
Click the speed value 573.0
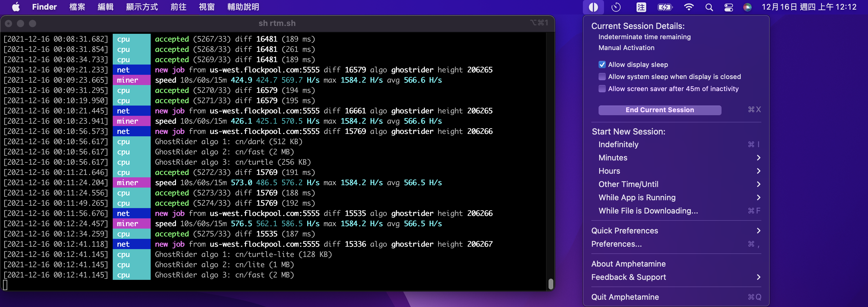(241, 183)
